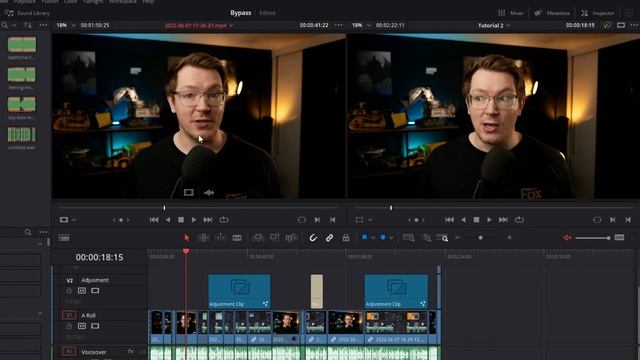Viewport: 640px width, 360px height.
Task: Select the Trim Edit Mode tool
Action: pos(203,238)
